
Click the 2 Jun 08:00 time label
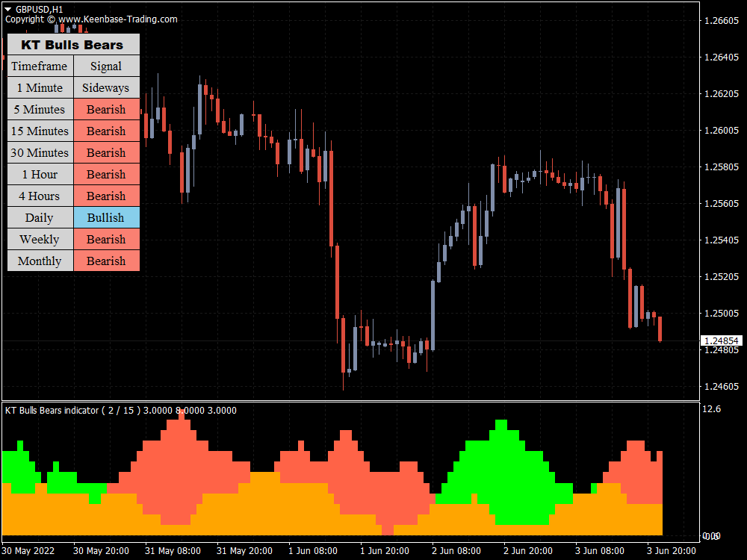pos(456,551)
